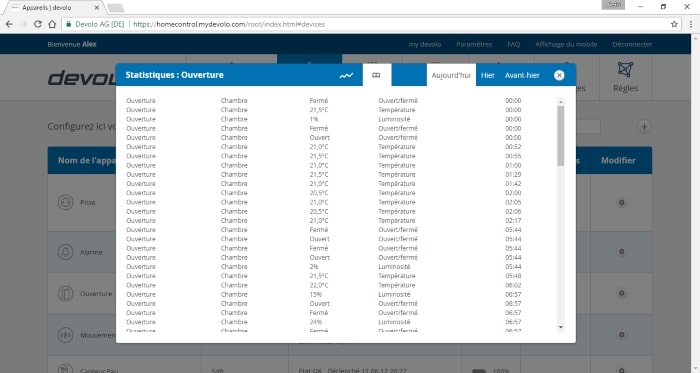
Task: Open Affichage du mobile link
Action: tap(566, 44)
